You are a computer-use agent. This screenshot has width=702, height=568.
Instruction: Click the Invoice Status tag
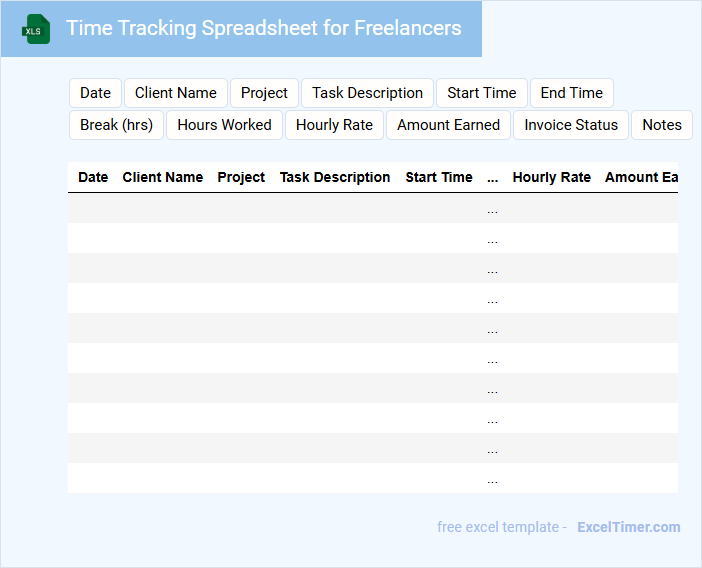[571, 125]
